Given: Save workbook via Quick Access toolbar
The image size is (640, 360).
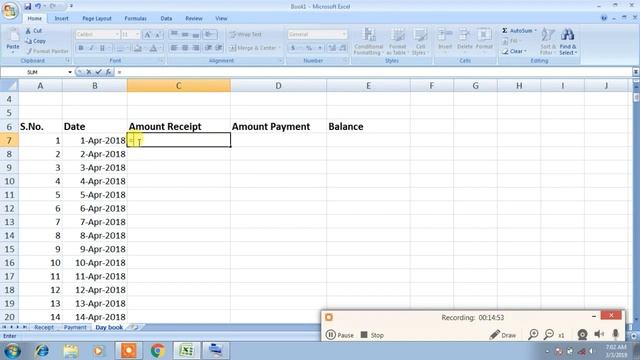Looking at the screenshot, I should click(x=27, y=6).
